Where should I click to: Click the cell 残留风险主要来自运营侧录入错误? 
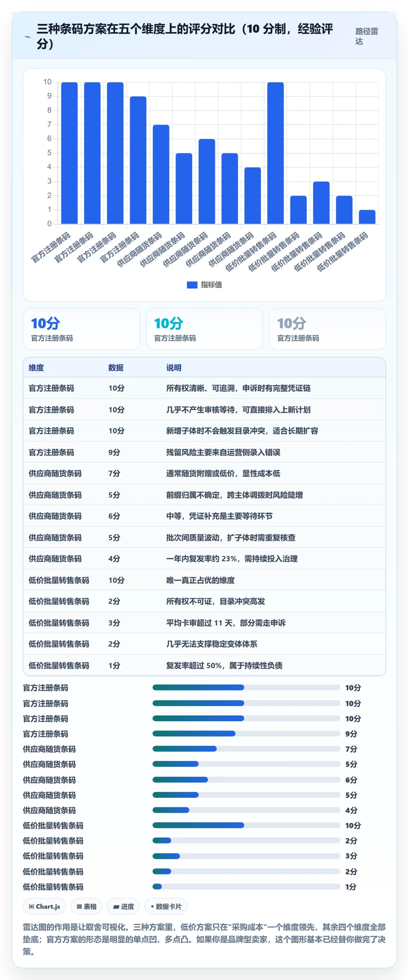(x=223, y=452)
